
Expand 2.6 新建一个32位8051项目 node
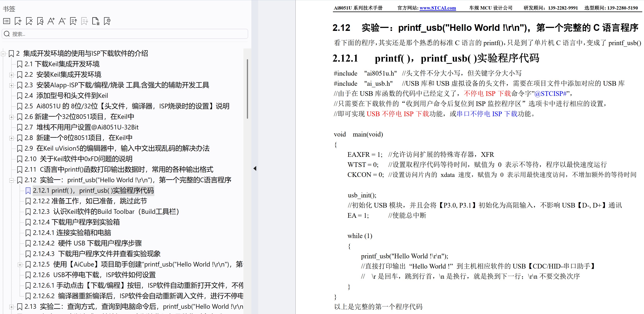click(x=12, y=117)
